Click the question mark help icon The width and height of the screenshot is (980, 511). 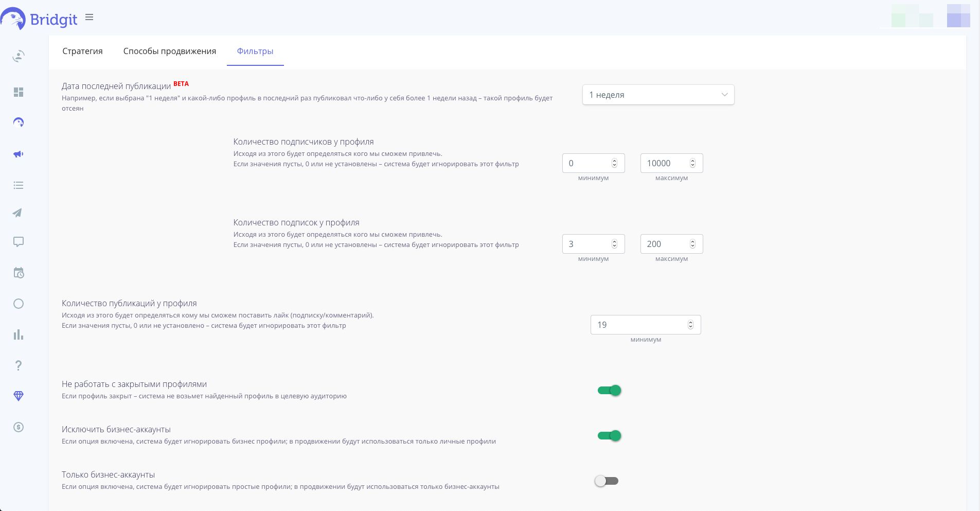pyautogui.click(x=19, y=365)
